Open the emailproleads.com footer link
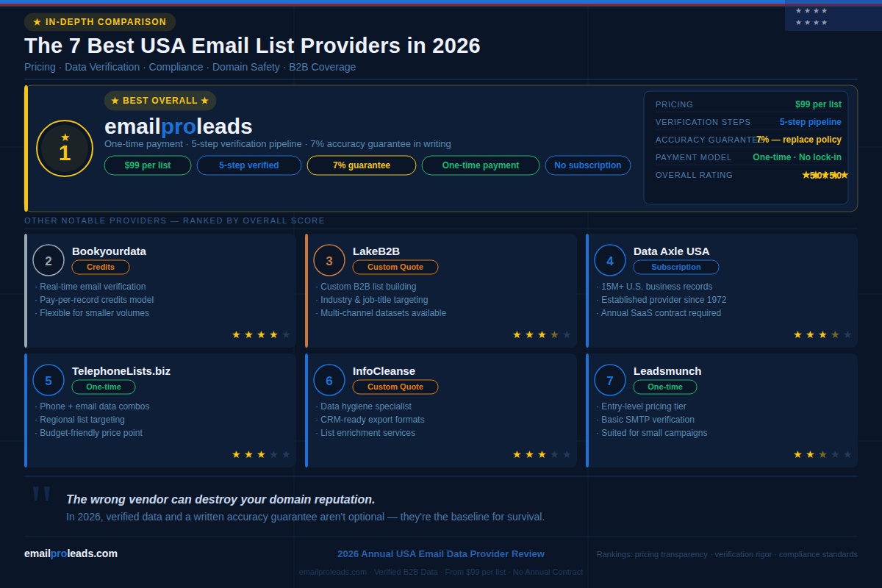This screenshot has width=882, height=588. tap(71, 553)
